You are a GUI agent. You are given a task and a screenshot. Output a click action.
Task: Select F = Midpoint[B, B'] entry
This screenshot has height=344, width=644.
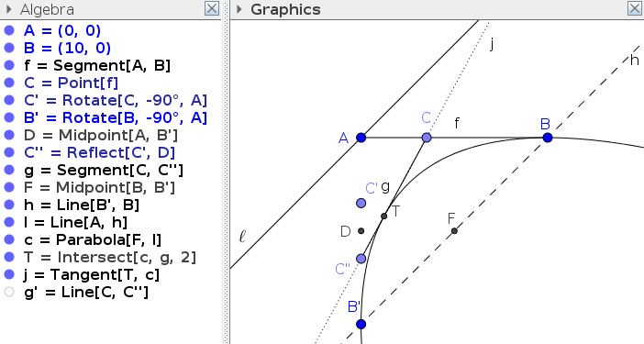(99, 188)
